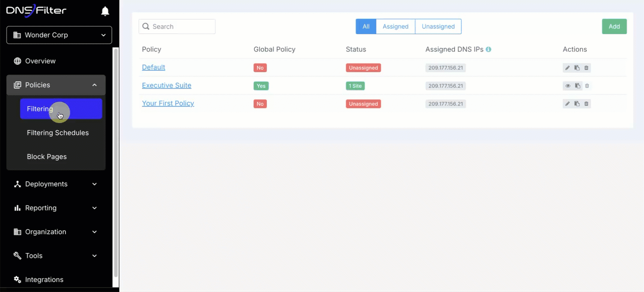View the Executive Suite policy with eye icon
644x292 pixels.
pos(568,86)
